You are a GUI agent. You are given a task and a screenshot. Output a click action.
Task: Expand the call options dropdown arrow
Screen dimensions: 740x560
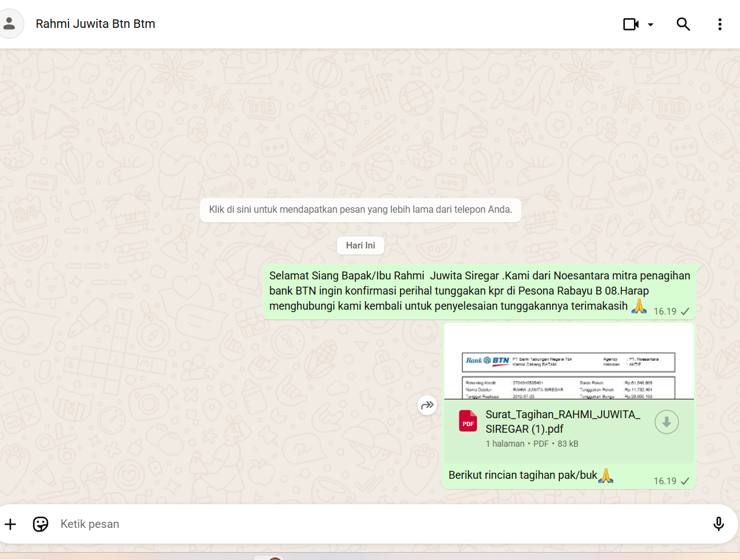[651, 25]
